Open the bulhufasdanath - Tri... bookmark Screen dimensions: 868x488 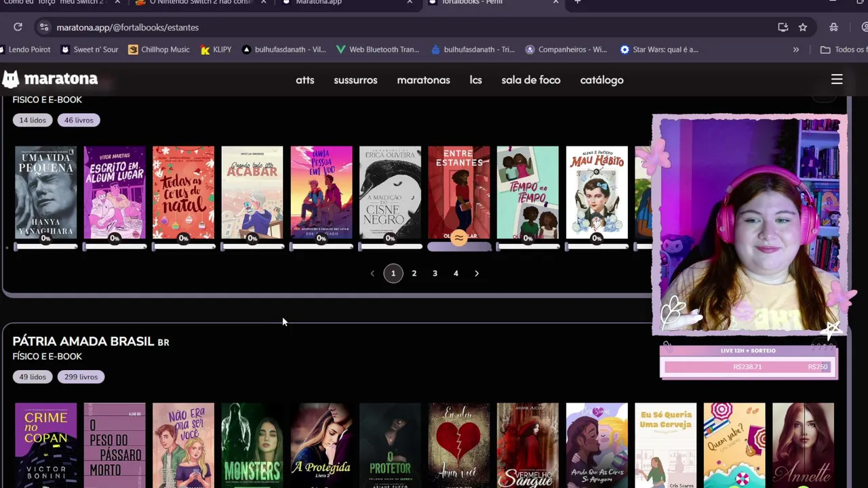(x=473, y=49)
